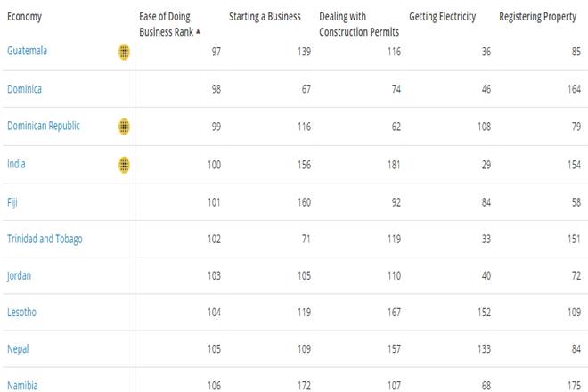Open the Namibia economy link
Screen dimensions: 588x392
(x=22, y=385)
